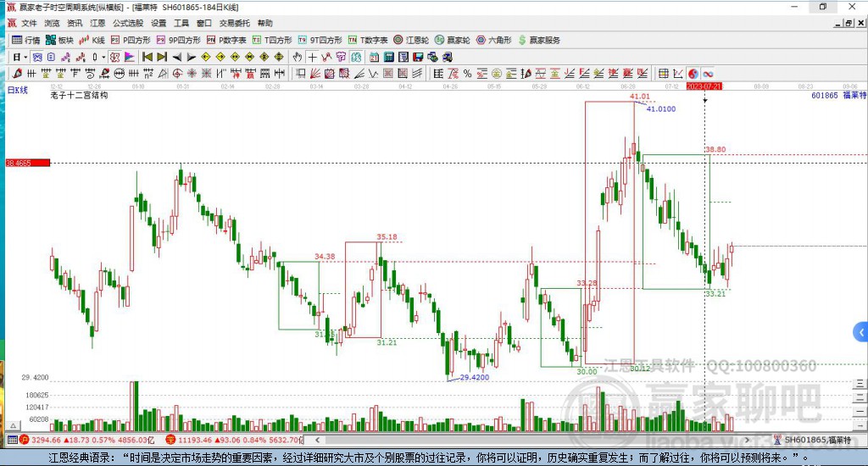
Task: Open the calculator icon
Action: click(388, 57)
